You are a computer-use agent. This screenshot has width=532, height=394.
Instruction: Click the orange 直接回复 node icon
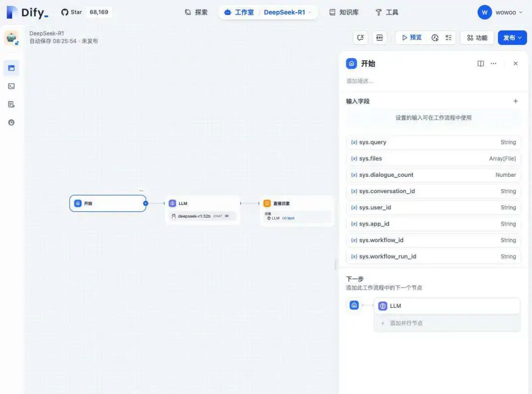tap(267, 203)
